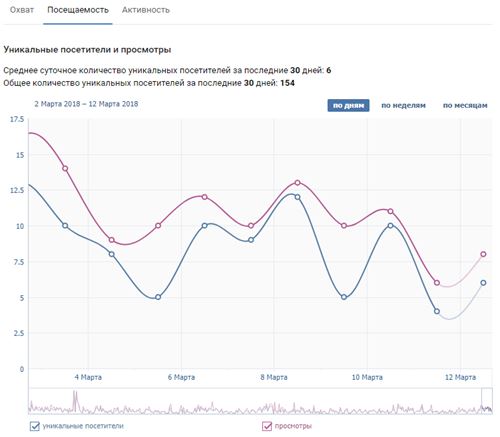Viewport: 500px width, 437px height.
Task: Click the date range 2 Марта – 12 Марта
Action: click(x=86, y=104)
